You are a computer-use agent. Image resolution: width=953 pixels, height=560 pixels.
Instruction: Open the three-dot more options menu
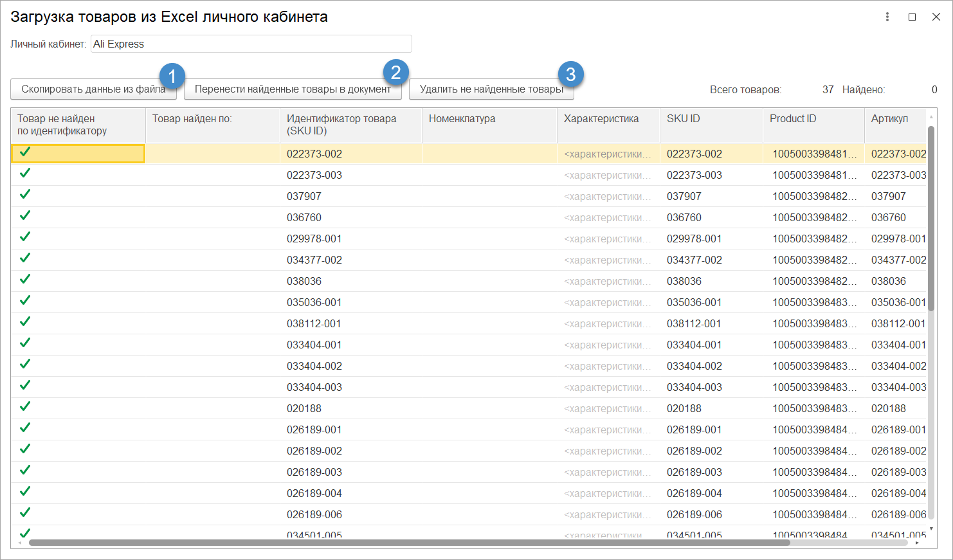coord(887,17)
